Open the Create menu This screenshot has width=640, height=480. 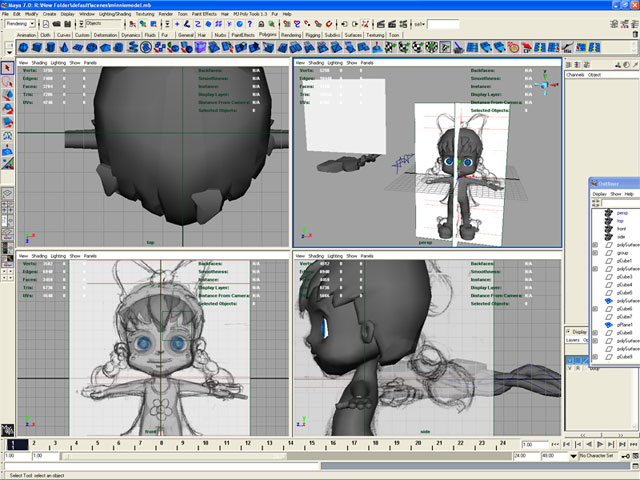coord(49,14)
